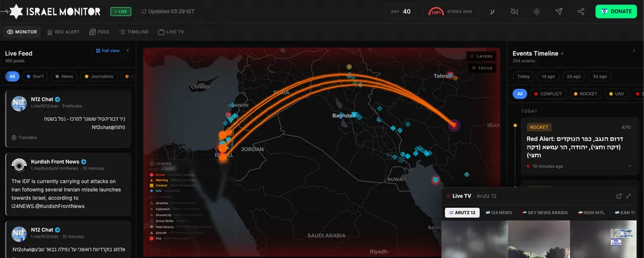Open the LAYERS control on the map

tap(481, 56)
